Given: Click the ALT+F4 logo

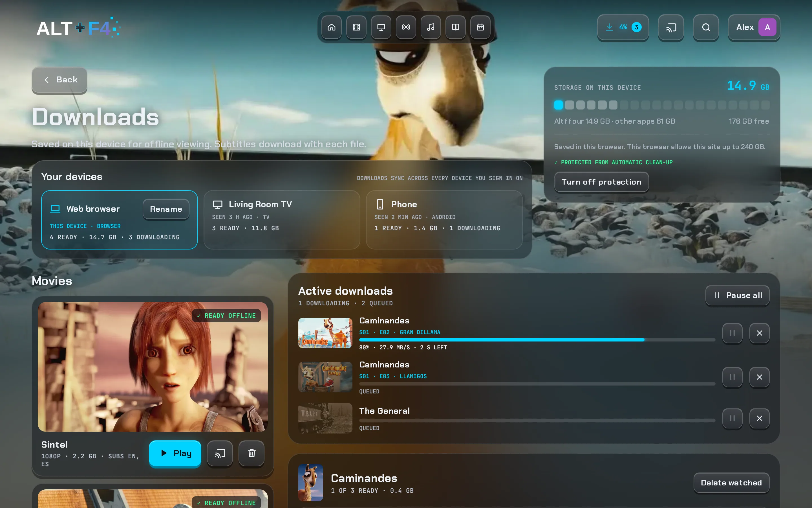Looking at the screenshot, I should (78, 28).
